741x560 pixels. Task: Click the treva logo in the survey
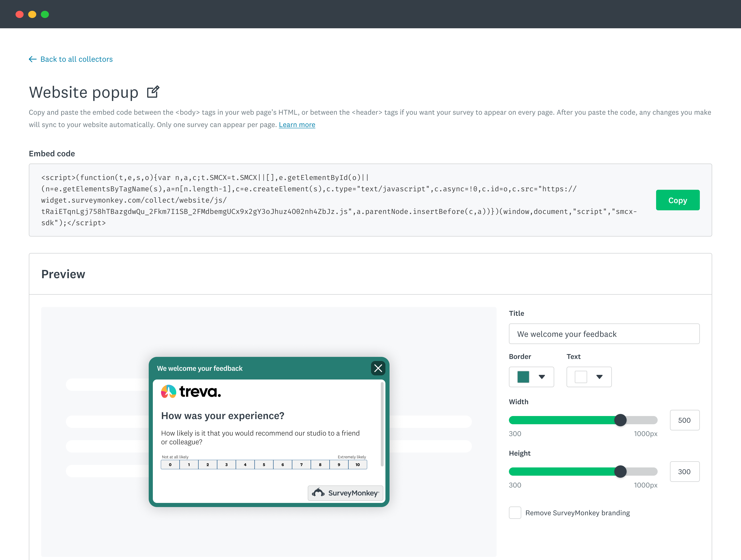click(191, 391)
